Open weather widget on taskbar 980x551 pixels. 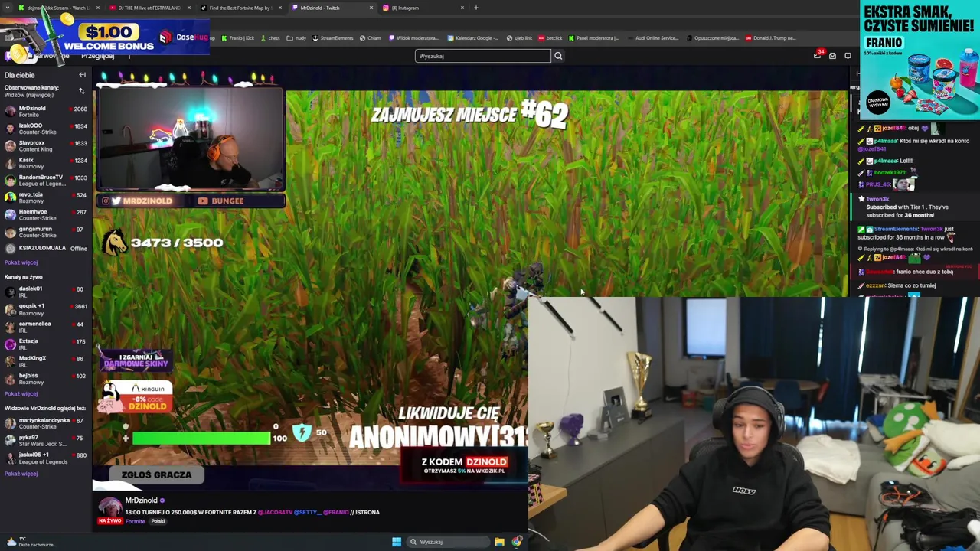(x=31, y=542)
